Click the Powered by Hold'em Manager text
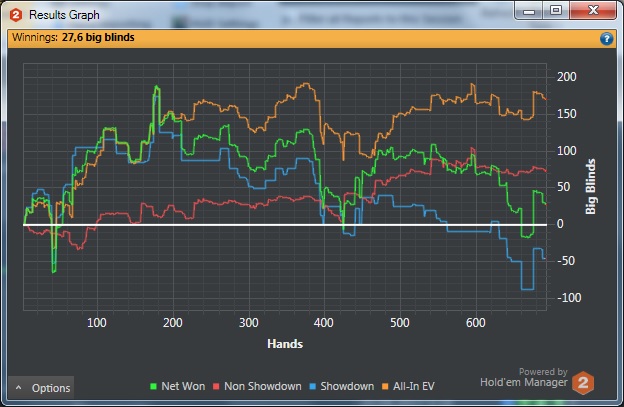The height and width of the screenshot is (407, 624). [x=524, y=377]
